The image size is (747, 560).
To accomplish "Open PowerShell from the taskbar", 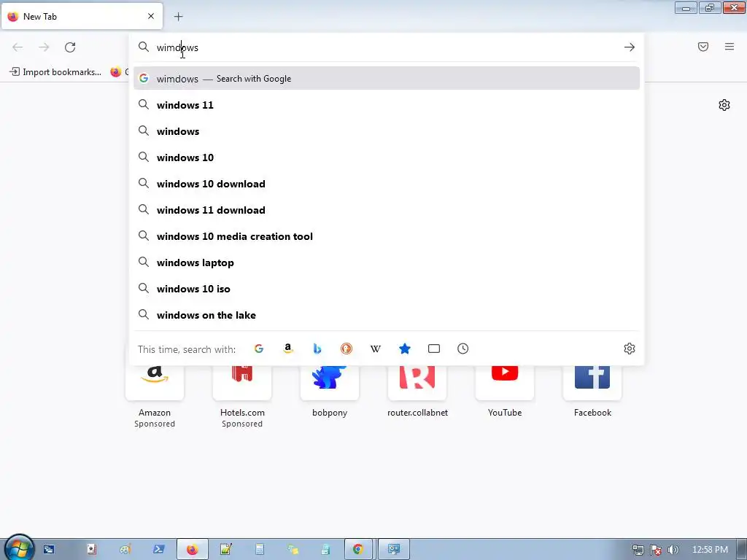I will pos(158,550).
